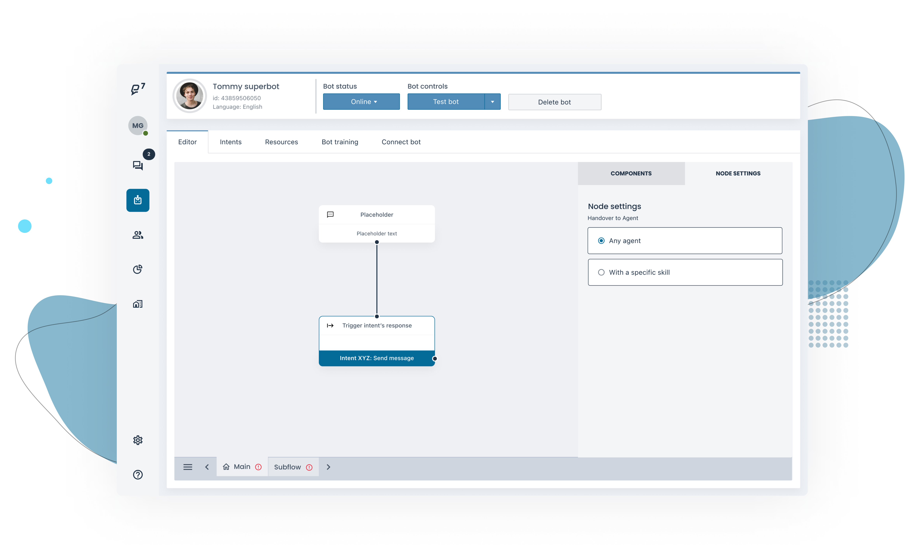The image size is (924, 560).
Task: Click the Connect bot tab label
Action: tap(401, 142)
